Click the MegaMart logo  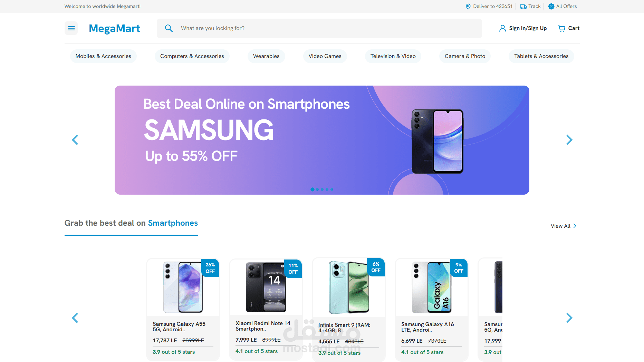pyautogui.click(x=114, y=28)
